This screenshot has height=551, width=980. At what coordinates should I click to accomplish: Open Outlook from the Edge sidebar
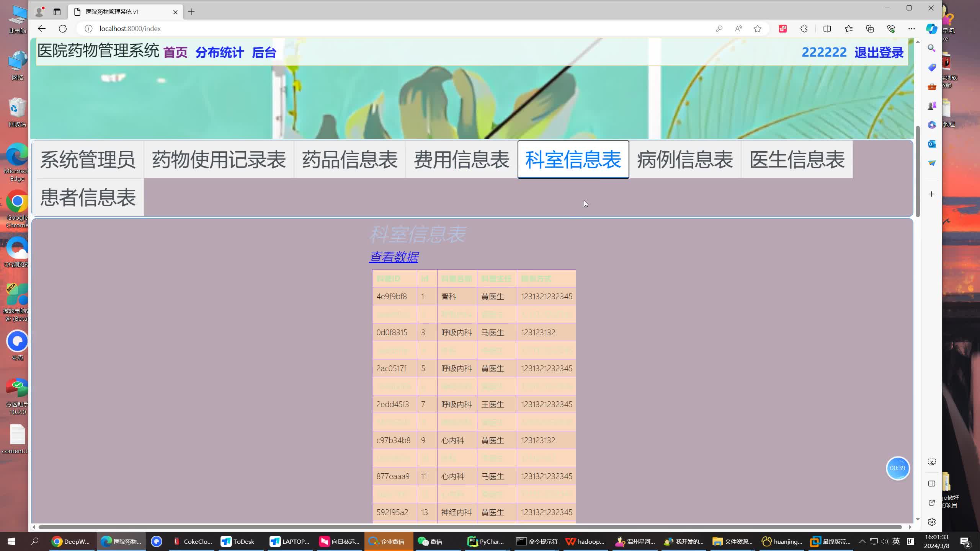pyautogui.click(x=932, y=144)
